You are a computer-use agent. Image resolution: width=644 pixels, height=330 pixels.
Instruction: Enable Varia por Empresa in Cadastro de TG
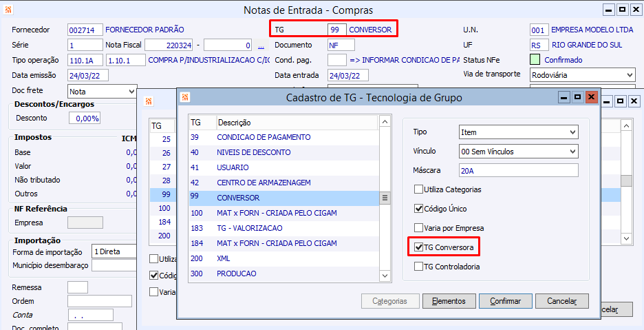coord(418,228)
